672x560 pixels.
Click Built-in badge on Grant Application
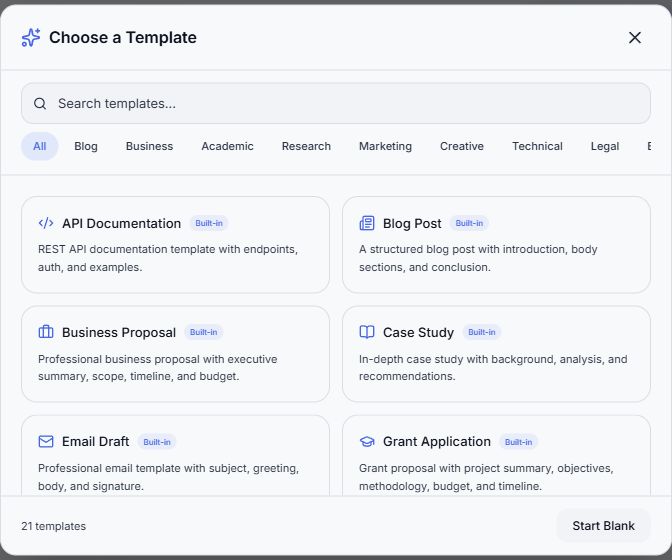519,442
